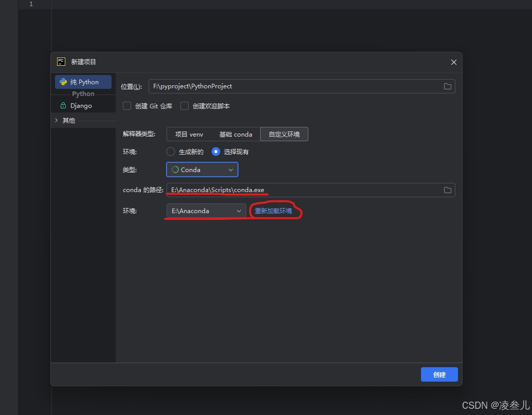
Task: Select 纯 Python project type
Action: click(83, 82)
